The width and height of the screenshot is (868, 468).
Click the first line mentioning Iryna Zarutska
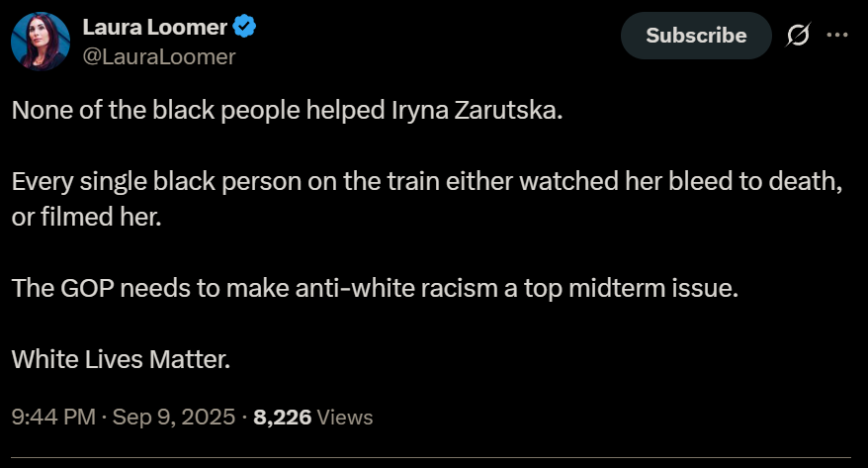click(287, 110)
